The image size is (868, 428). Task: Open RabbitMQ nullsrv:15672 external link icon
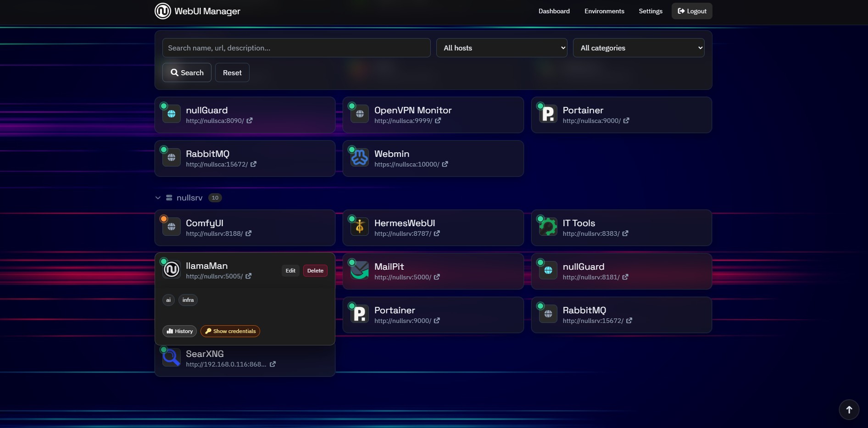(629, 321)
